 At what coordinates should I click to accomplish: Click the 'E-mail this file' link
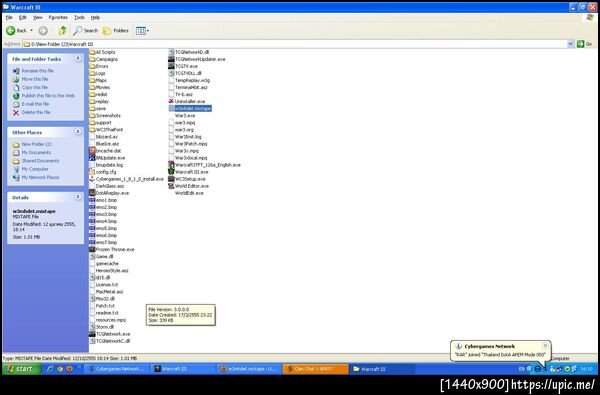[35, 104]
